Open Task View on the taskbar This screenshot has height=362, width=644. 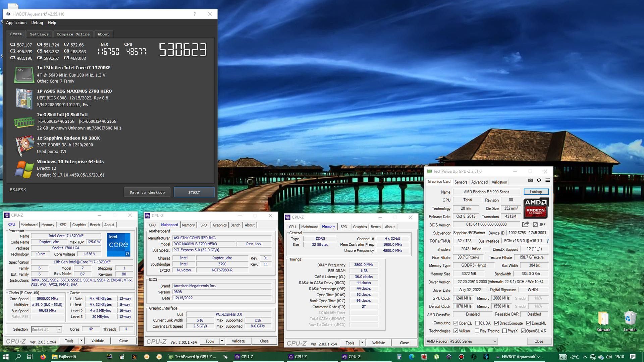(x=30, y=357)
